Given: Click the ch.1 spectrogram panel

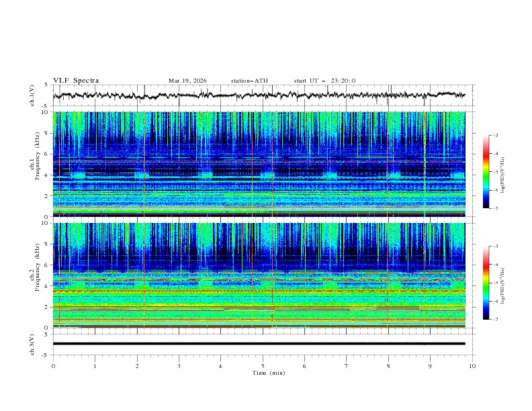Looking at the screenshot, I should (x=259, y=164).
